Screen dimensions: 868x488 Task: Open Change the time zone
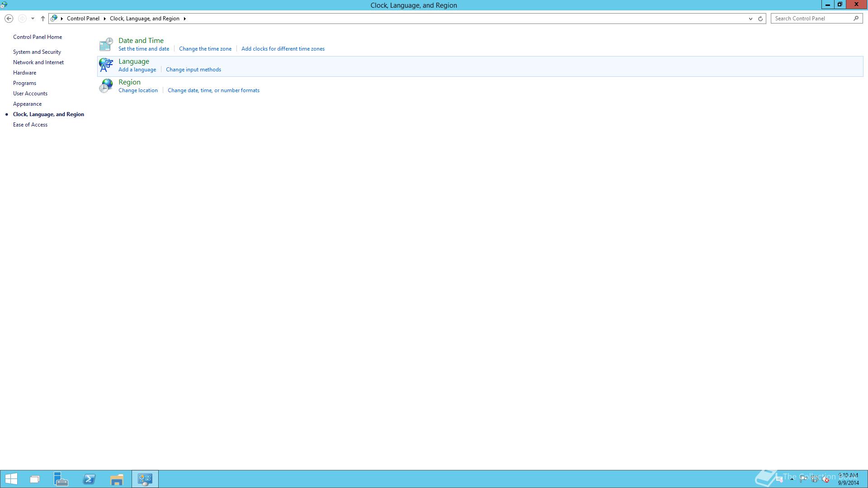point(205,49)
